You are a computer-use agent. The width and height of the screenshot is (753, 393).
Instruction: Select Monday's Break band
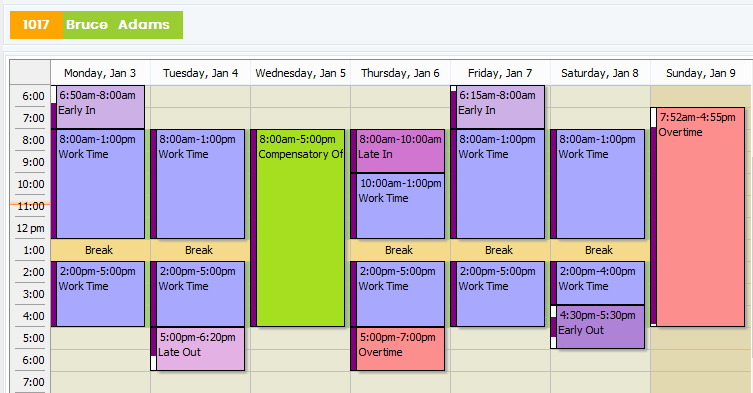[x=100, y=250]
